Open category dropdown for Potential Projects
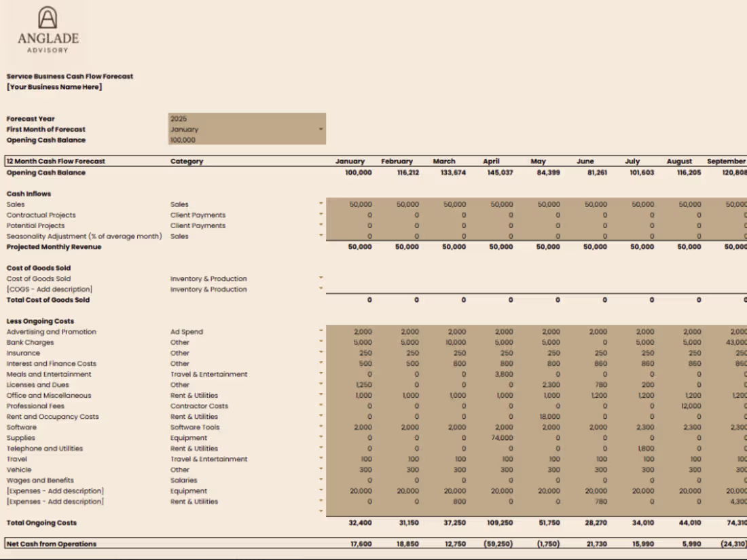This screenshot has width=747, height=560. (321, 225)
